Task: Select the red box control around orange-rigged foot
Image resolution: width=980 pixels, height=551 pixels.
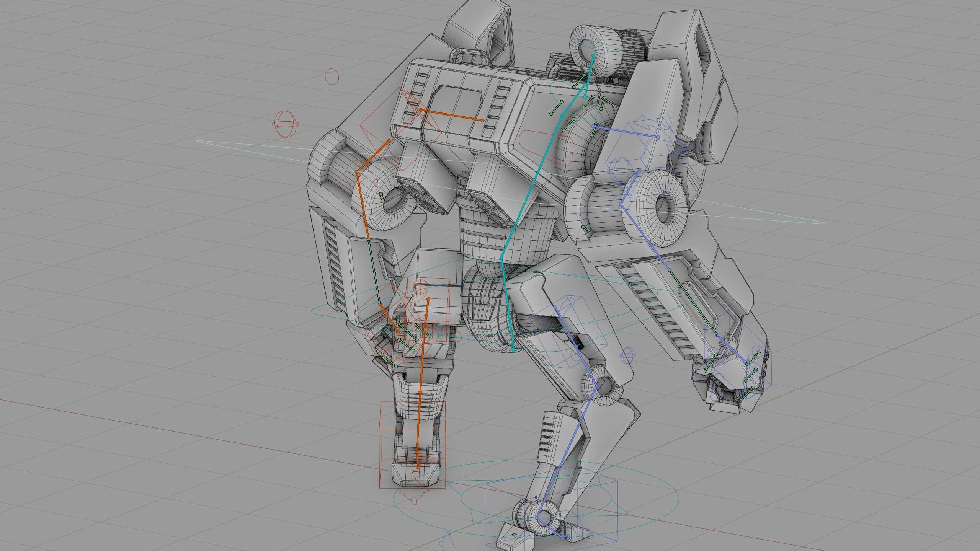Action: (413, 445)
